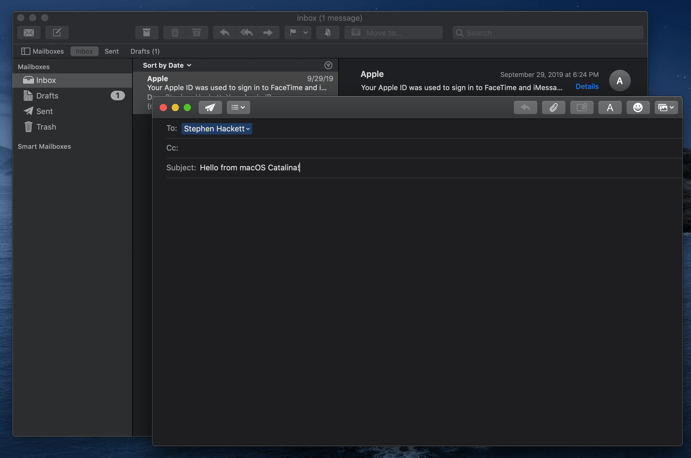
Task: Click the sender avatar circle with A
Action: [620, 81]
